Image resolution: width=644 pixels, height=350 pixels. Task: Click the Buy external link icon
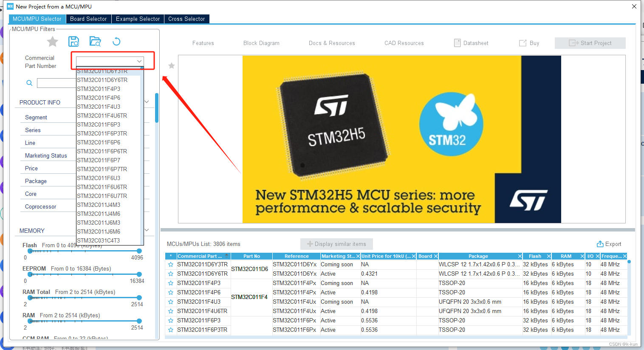[x=523, y=43]
